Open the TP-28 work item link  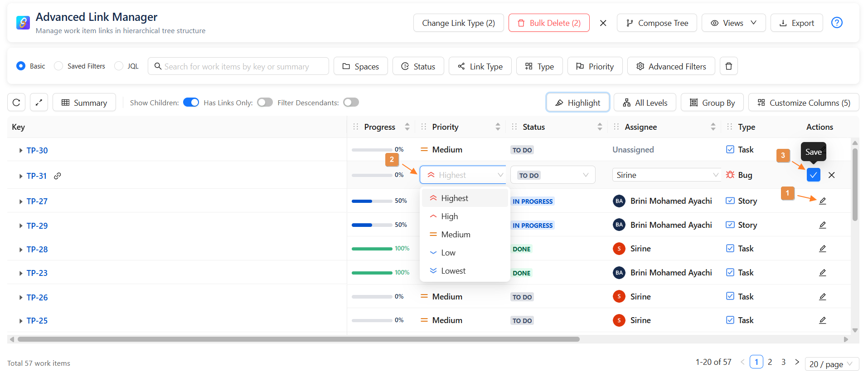click(37, 250)
